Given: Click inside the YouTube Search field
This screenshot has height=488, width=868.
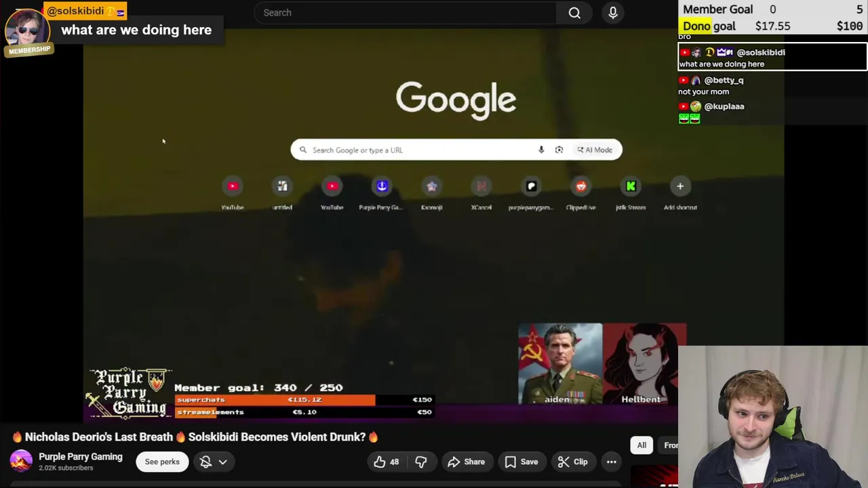Looking at the screenshot, I should pos(406,13).
